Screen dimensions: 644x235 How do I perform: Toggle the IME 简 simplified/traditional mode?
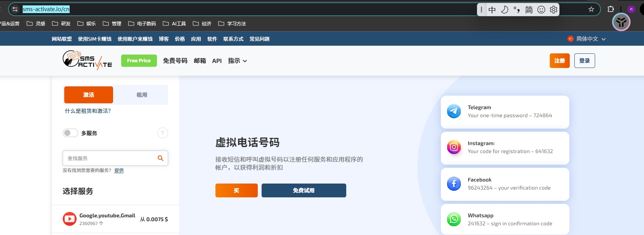point(529,10)
